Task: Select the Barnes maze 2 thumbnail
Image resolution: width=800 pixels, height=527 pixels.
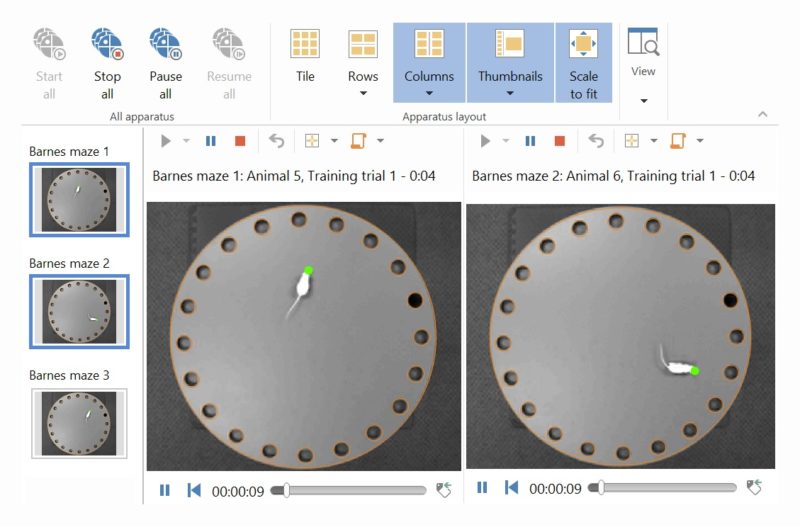Action: point(79,311)
